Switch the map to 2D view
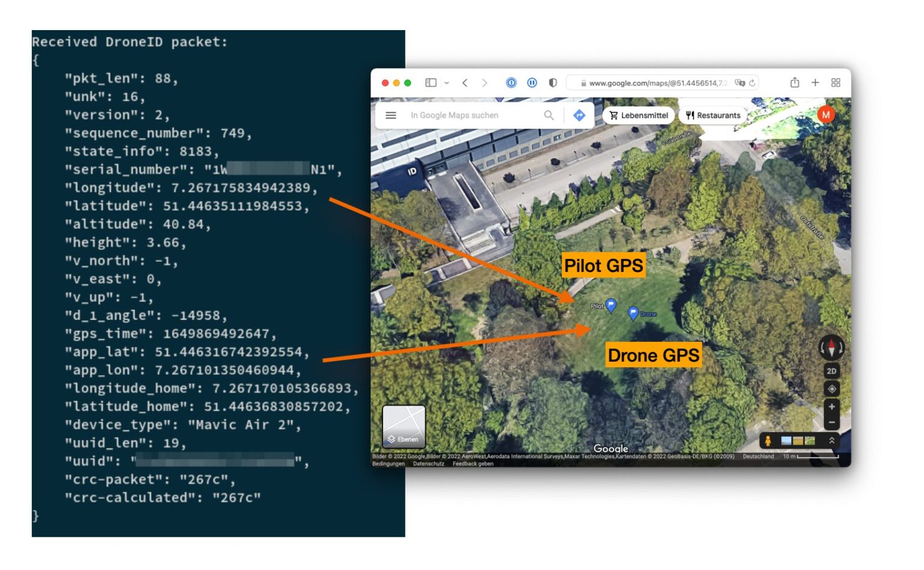Screen dimensions: 924x570 831,371
